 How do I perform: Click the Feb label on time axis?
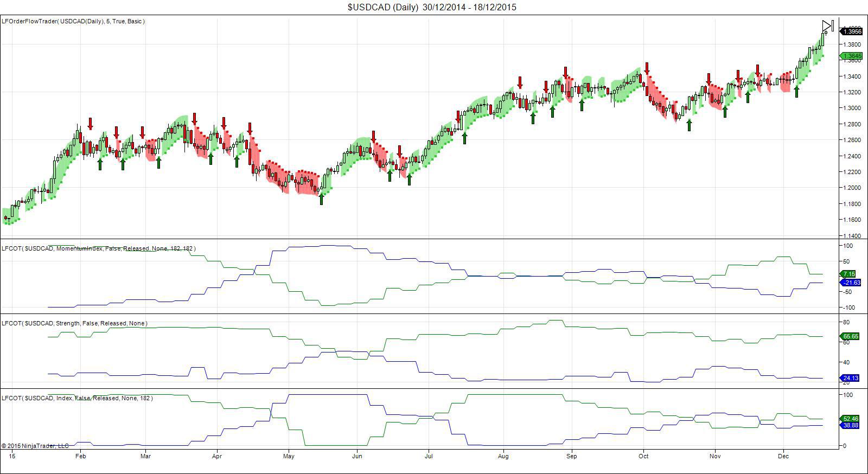point(80,457)
